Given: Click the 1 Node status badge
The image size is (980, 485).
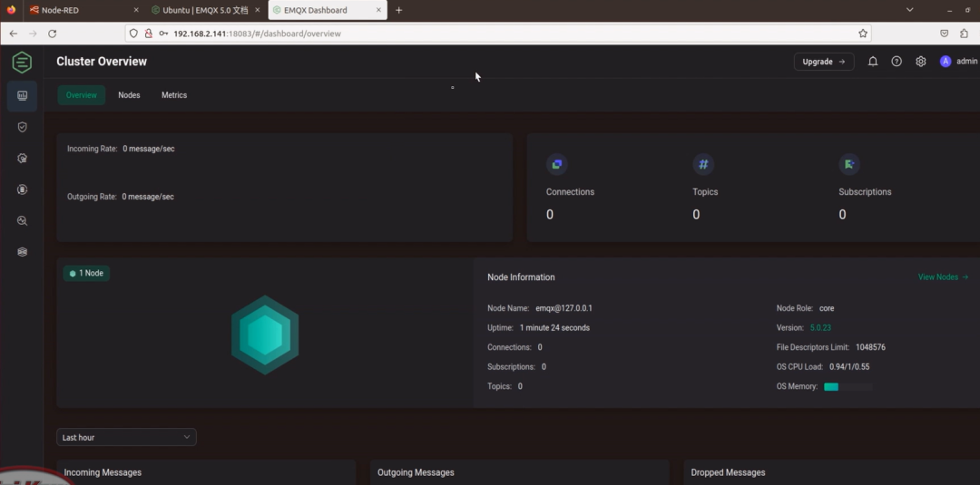Looking at the screenshot, I should tap(86, 274).
